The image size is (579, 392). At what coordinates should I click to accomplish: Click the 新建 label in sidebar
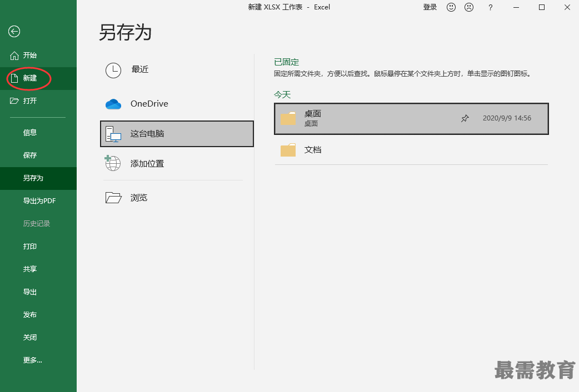point(30,78)
